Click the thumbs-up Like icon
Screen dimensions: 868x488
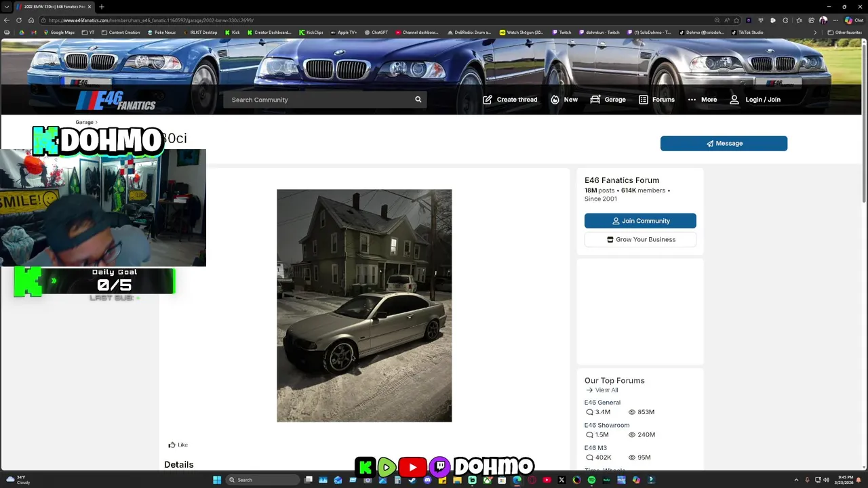pyautogui.click(x=172, y=445)
